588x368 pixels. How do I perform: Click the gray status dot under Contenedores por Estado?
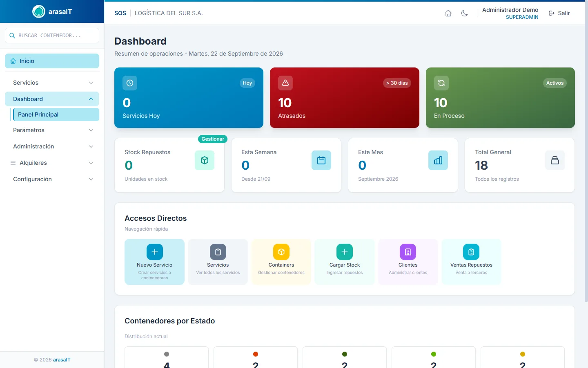pos(167,354)
